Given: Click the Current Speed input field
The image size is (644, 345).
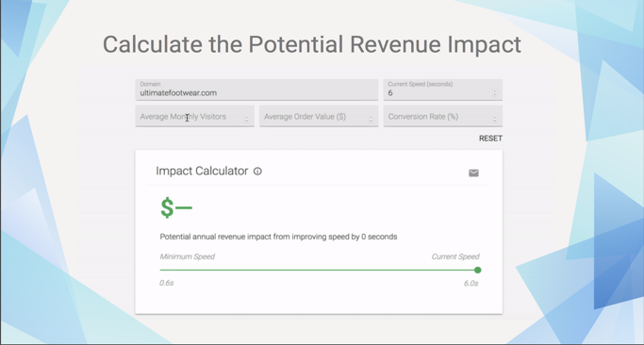Looking at the screenshot, I should click(443, 90).
